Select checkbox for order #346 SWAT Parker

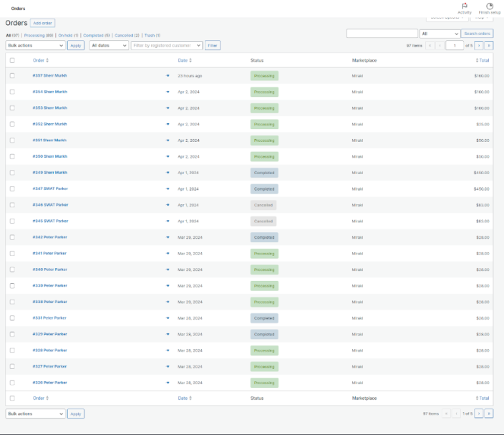[12, 205]
